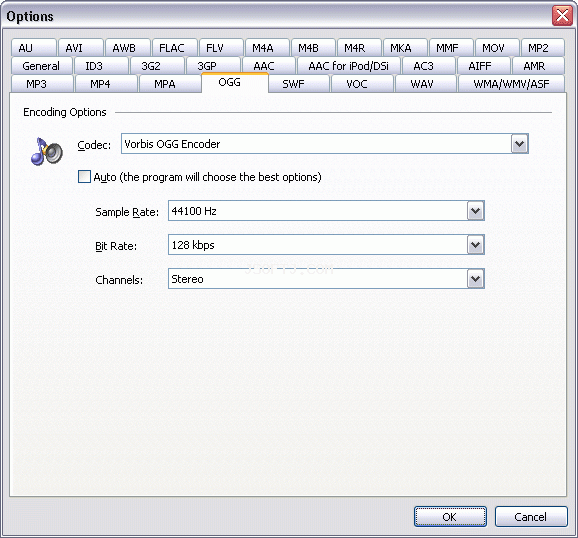
Task: Enable the Auto best options checkbox
Action: tap(84, 177)
